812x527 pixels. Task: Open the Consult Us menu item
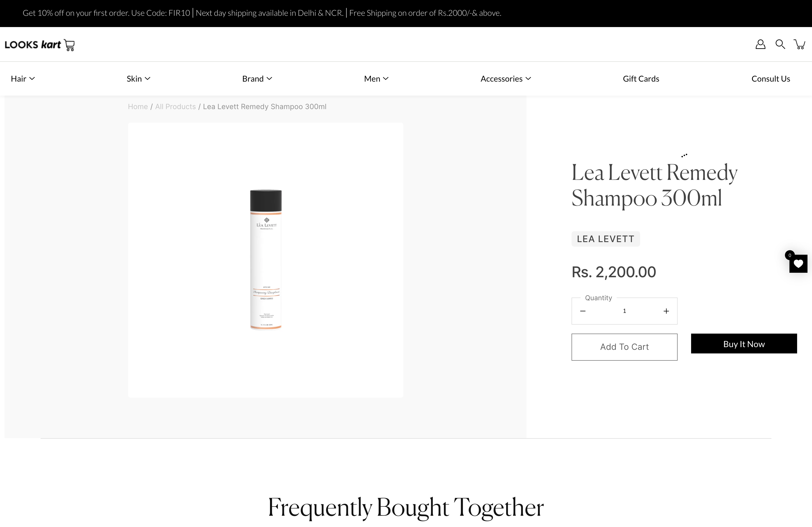[x=771, y=79]
